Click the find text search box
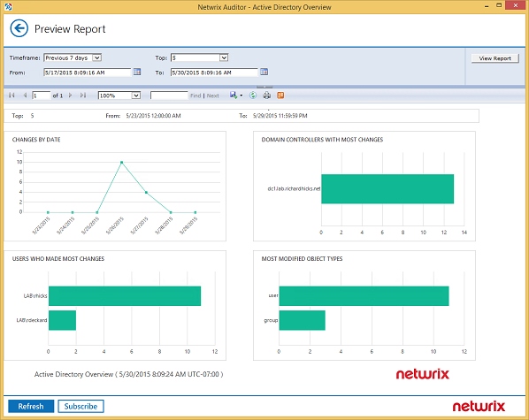The height and width of the screenshot is (420, 529). point(169,95)
